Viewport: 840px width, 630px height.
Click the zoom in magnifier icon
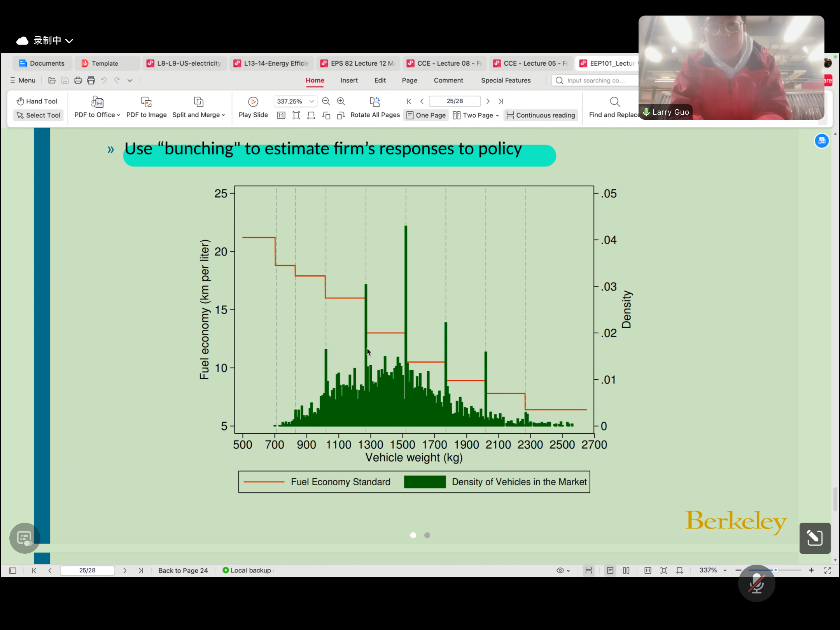pyautogui.click(x=341, y=101)
